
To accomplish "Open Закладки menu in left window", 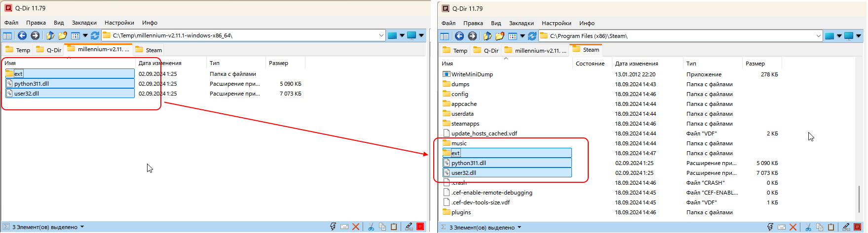I will point(84,23).
